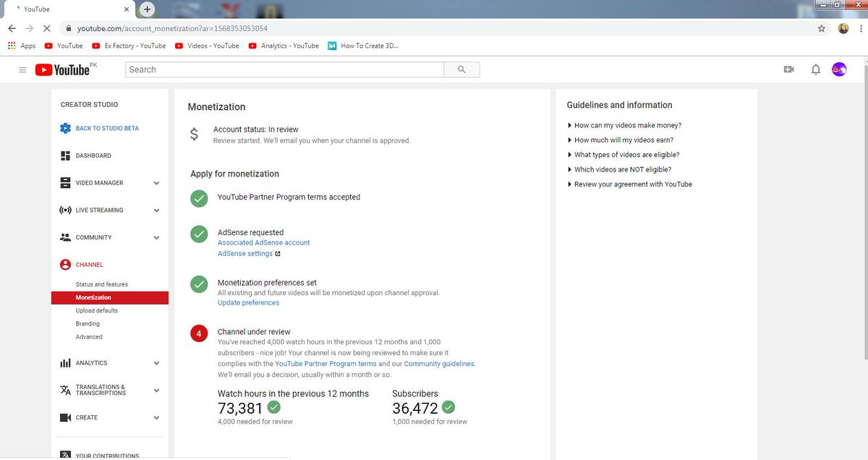This screenshot has height=460, width=868.
Task: Expand the Video Manager chevron
Action: tap(156, 183)
